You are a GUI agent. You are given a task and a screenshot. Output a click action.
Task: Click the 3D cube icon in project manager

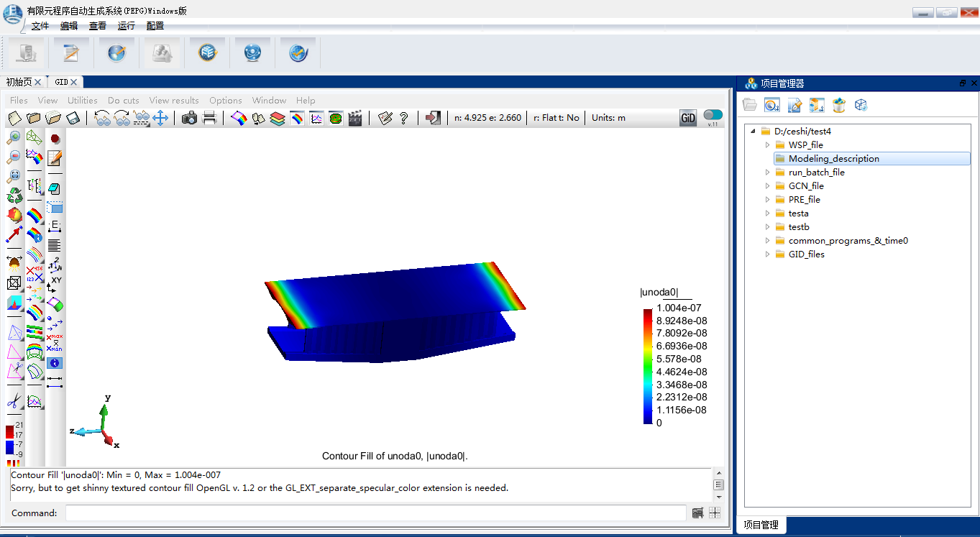861,106
